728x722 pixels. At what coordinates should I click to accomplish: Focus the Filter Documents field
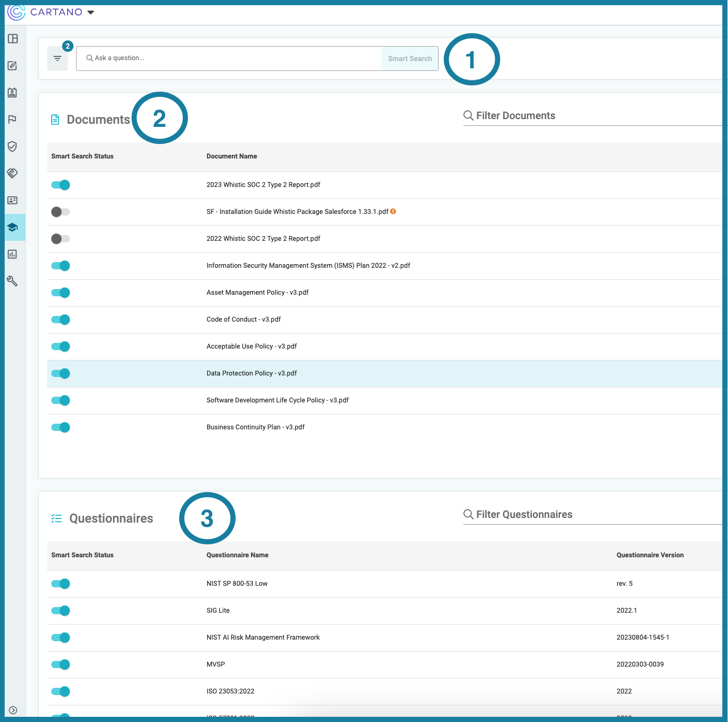[x=592, y=115]
